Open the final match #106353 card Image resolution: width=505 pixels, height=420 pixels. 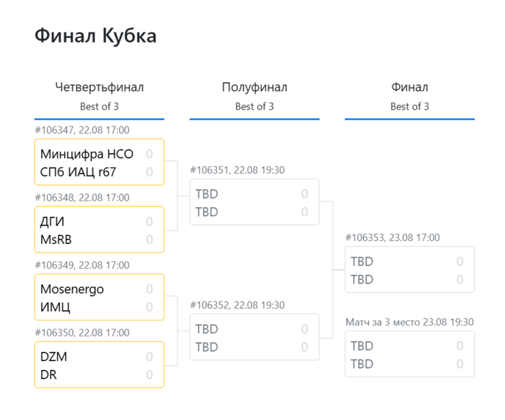[x=410, y=270]
